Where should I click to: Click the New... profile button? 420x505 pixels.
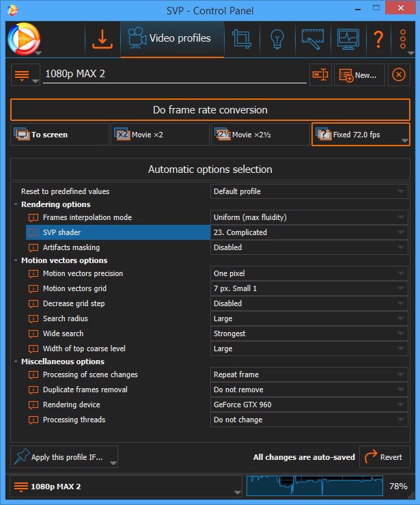(359, 75)
